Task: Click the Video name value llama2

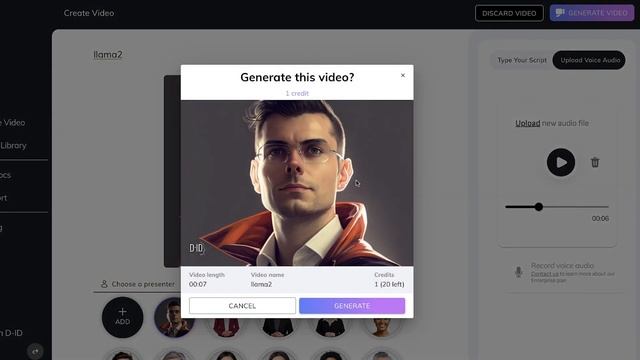Action: click(261, 284)
